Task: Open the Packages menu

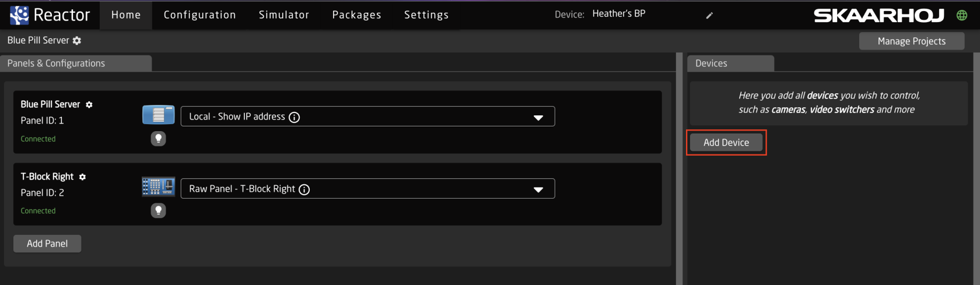Action: (x=357, y=15)
